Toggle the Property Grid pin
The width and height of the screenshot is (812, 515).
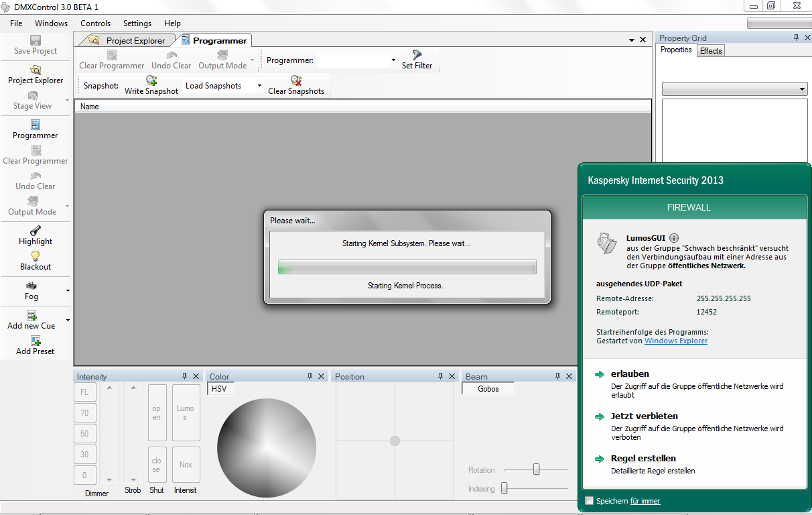[796, 38]
